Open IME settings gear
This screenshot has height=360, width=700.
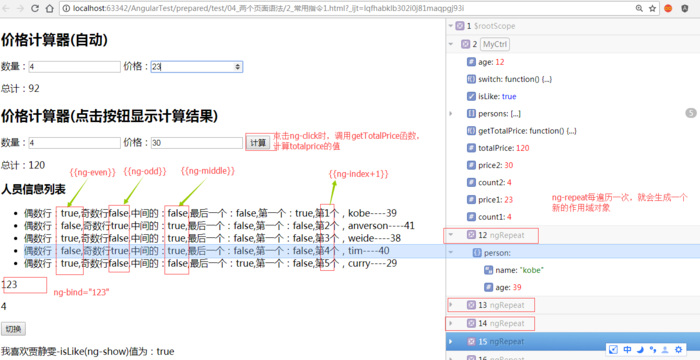[x=679, y=349]
